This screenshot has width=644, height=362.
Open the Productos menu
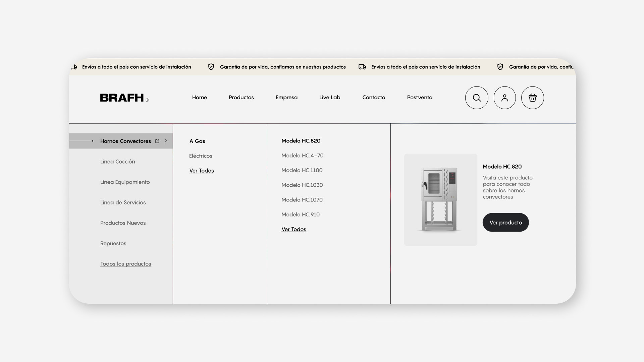pyautogui.click(x=241, y=98)
